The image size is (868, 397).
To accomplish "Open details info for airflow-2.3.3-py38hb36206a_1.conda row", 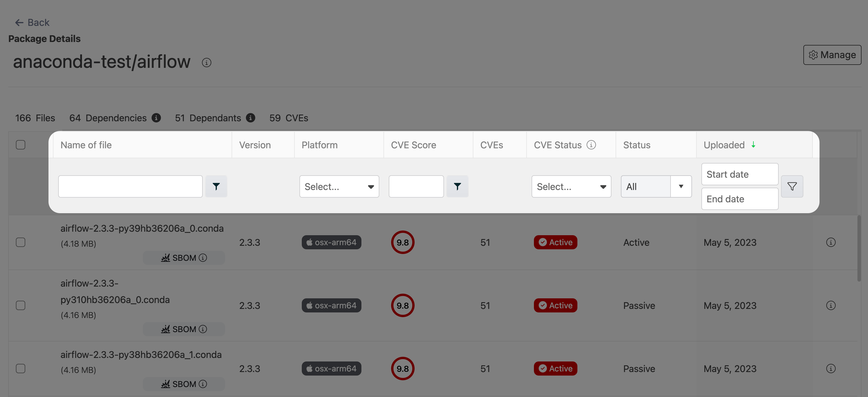I will click(831, 369).
